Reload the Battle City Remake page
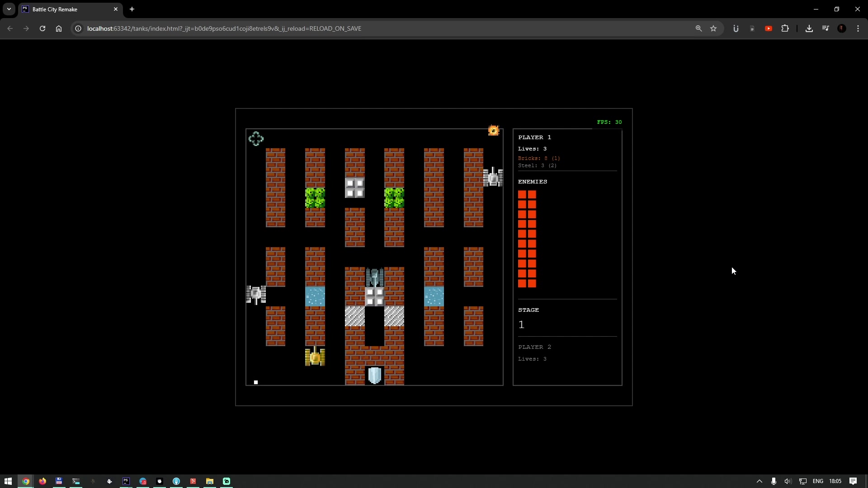The height and width of the screenshot is (488, 868). pos(42,28)
